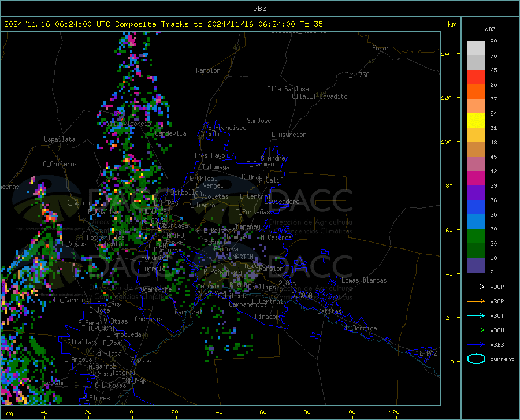Click the cyan VBCT arrow legend icon
The image size is (520, 420).
(x=476, y=315)
